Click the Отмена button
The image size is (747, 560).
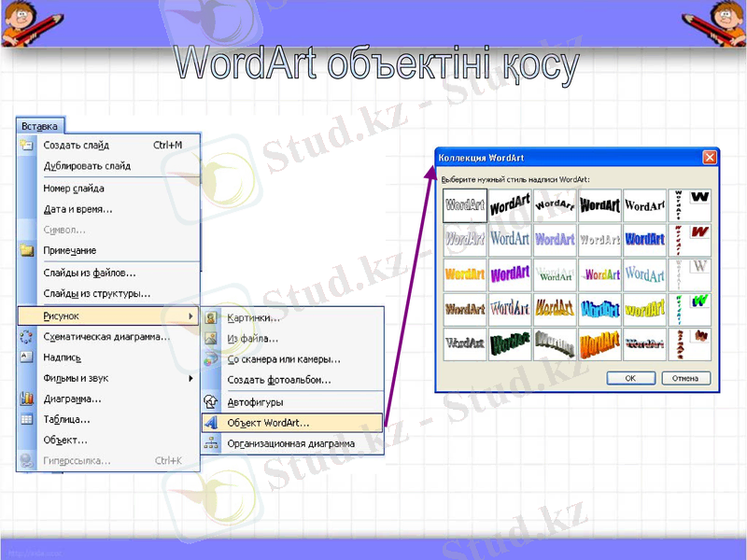685,377
